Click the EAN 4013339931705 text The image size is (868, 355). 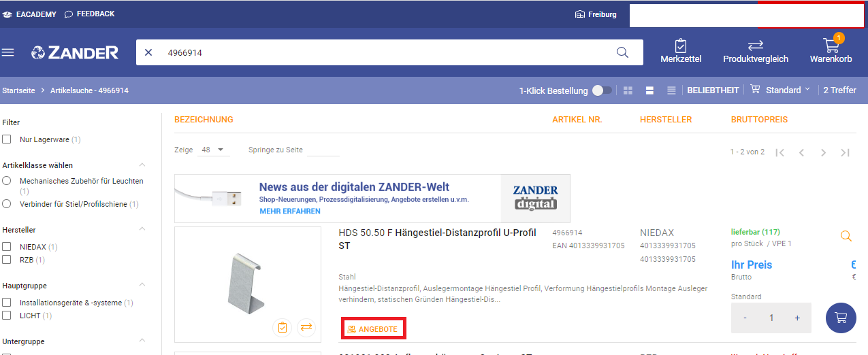click(x=588, y=246)
